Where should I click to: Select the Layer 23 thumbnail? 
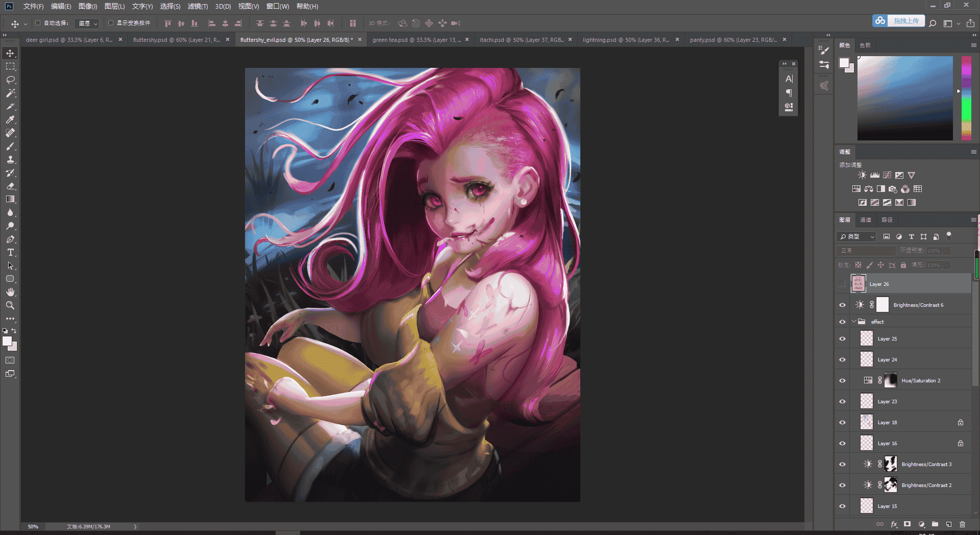(867, 401)
